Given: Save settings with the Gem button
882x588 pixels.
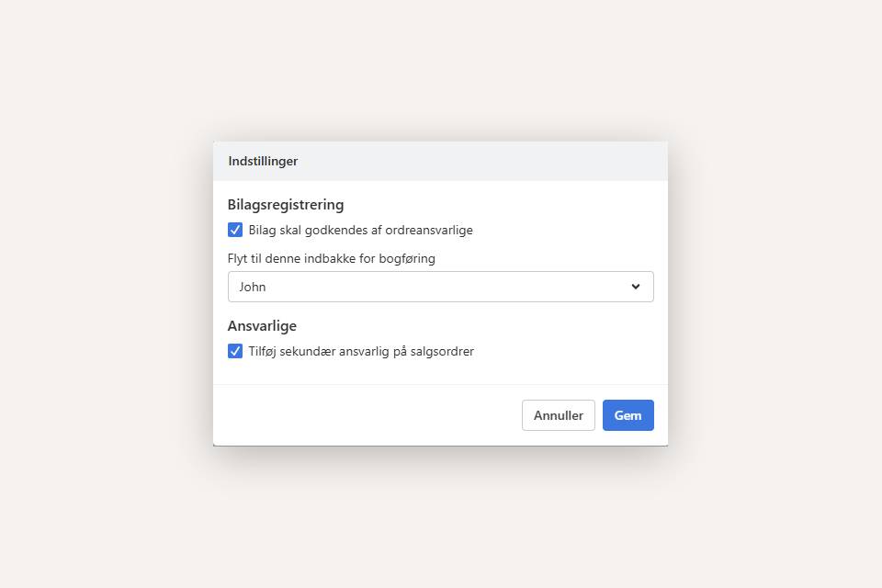Looking at the screenshot, I should click(x=628, y=415).
